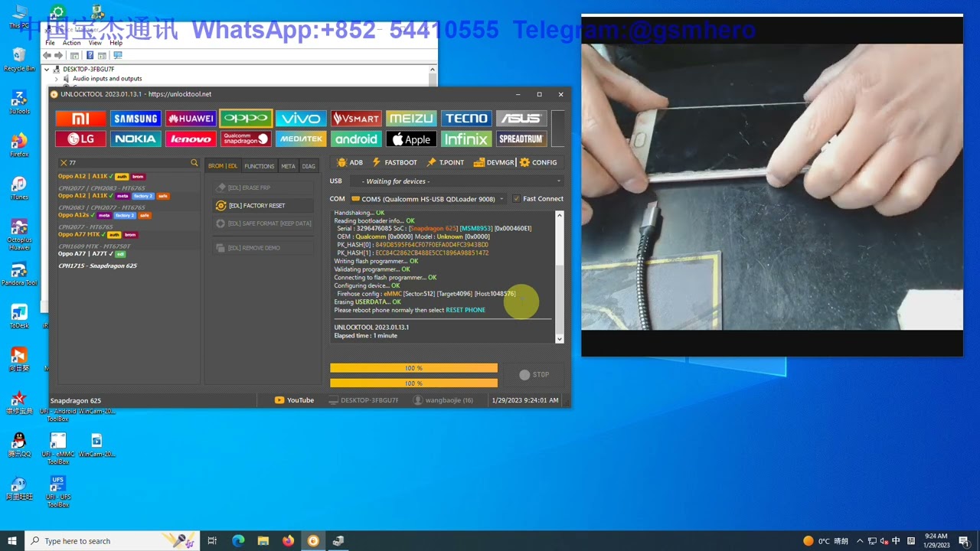
Task: Open the iTunes desktop shortcut
Action: 19,188
